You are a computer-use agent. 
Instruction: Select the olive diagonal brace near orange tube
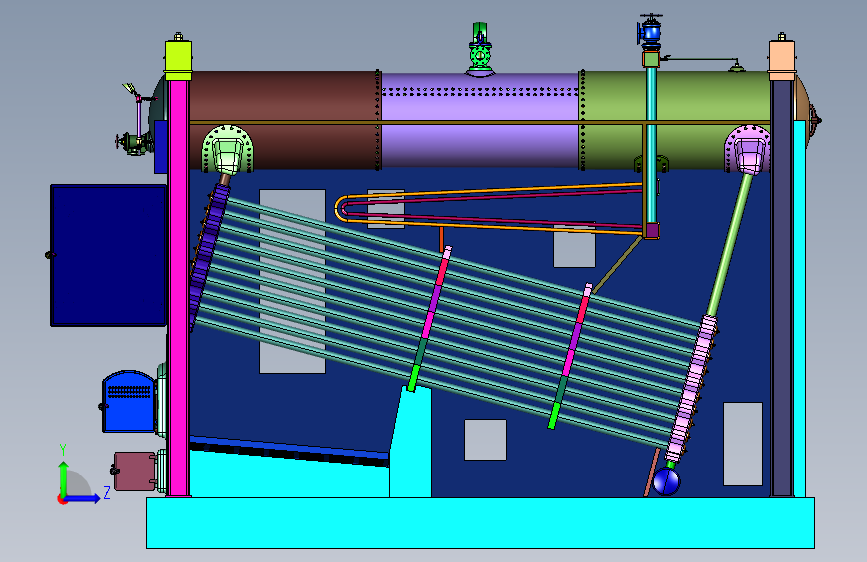coord(617,264)
